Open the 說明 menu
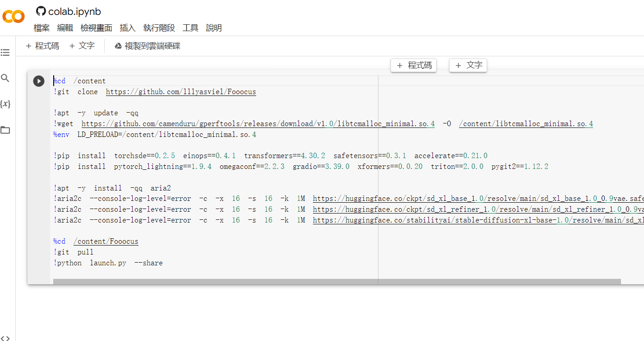 coord(214,28)
